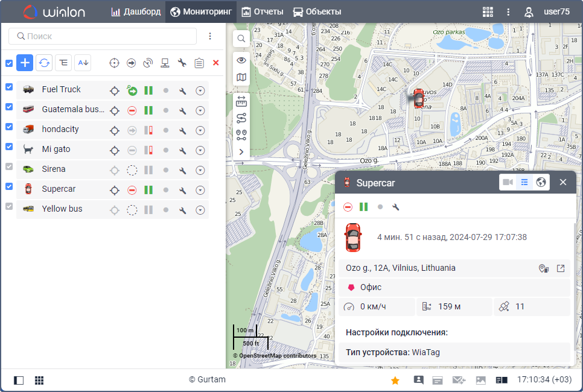
Task: Uncheck the Fuel Truck checkbox
Action: point(9,87)
